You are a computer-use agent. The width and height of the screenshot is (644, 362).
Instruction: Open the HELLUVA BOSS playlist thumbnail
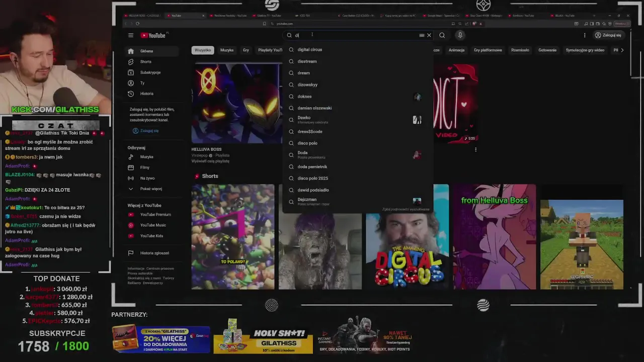click(x=237, y=104)
